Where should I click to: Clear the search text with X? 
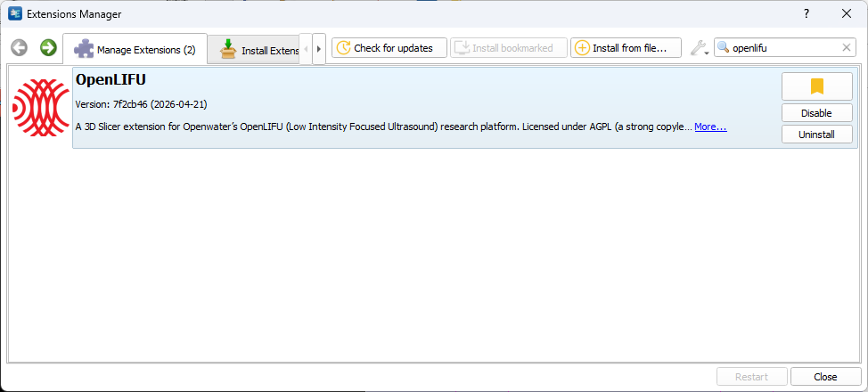point(846,48)
